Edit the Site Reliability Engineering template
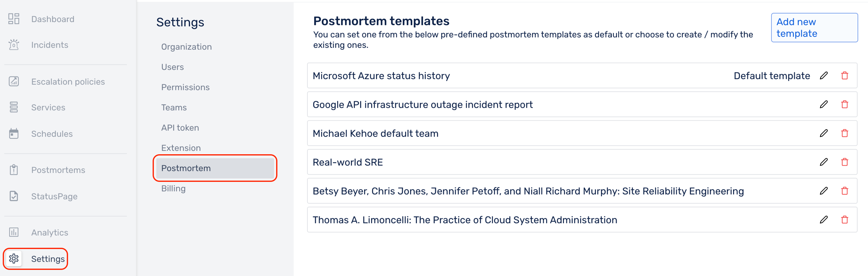 [824, 191]
